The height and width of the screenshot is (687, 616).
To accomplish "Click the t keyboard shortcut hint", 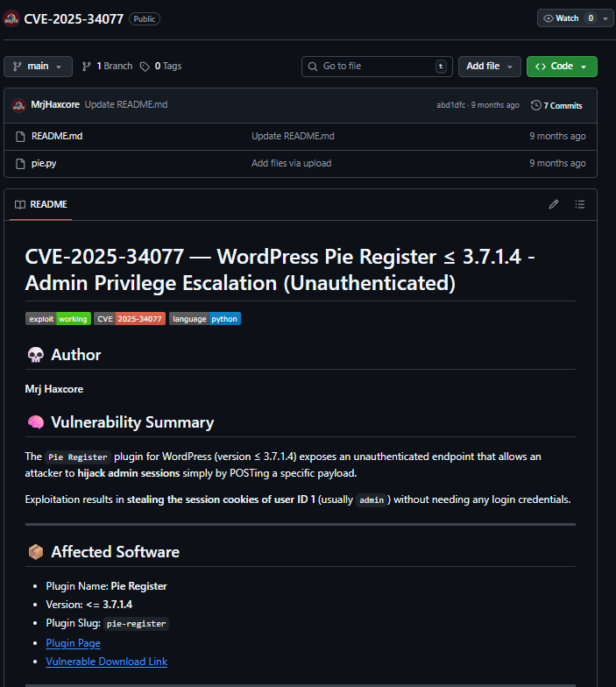I will (x=442, y=67).
